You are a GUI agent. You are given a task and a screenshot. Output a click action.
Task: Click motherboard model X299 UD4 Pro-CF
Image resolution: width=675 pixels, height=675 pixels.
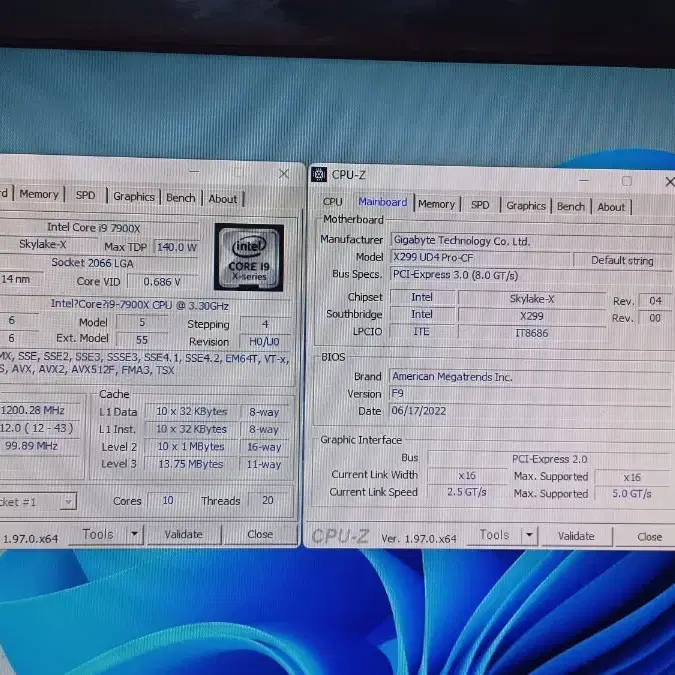click(481, 258)
